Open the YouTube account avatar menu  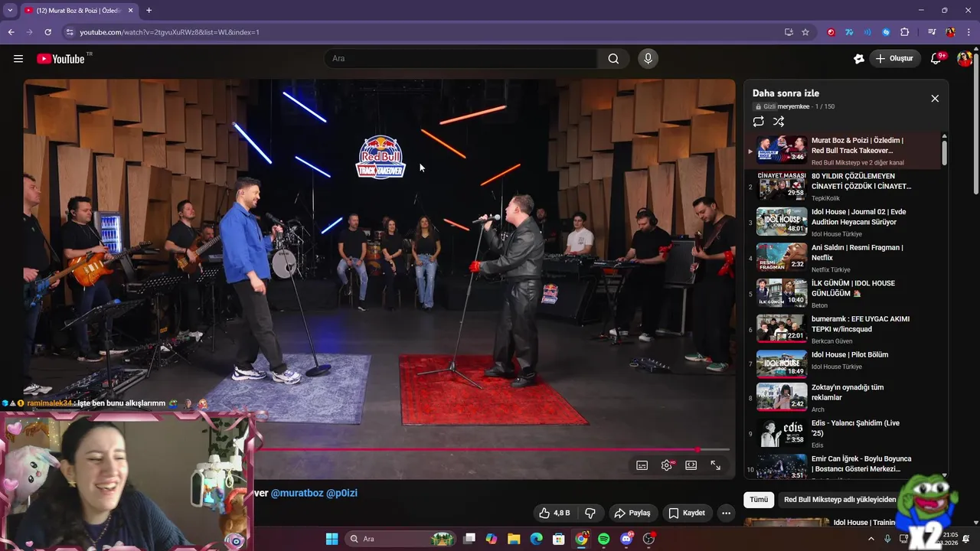965,59
